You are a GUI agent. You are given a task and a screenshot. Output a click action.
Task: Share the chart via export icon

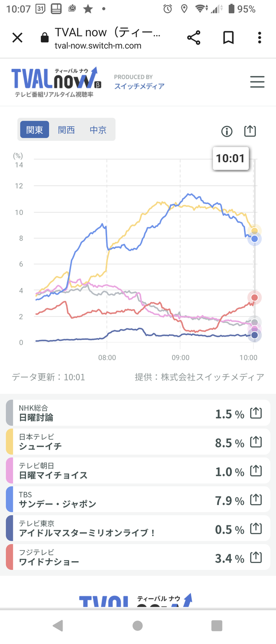[249, 131]
